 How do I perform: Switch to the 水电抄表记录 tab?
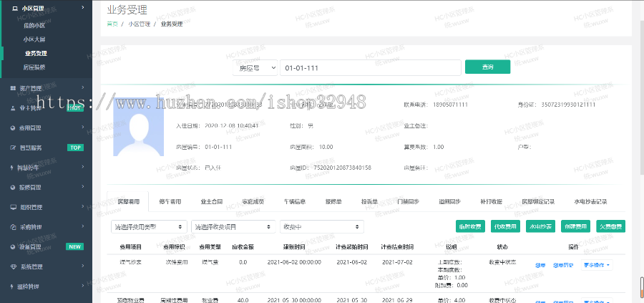coord(590,202)
